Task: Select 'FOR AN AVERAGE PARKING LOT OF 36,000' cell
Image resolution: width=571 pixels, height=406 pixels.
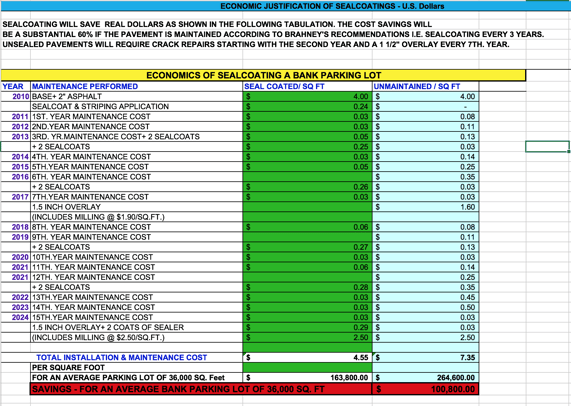Action: pyautogui.click(x=137, y=377)
